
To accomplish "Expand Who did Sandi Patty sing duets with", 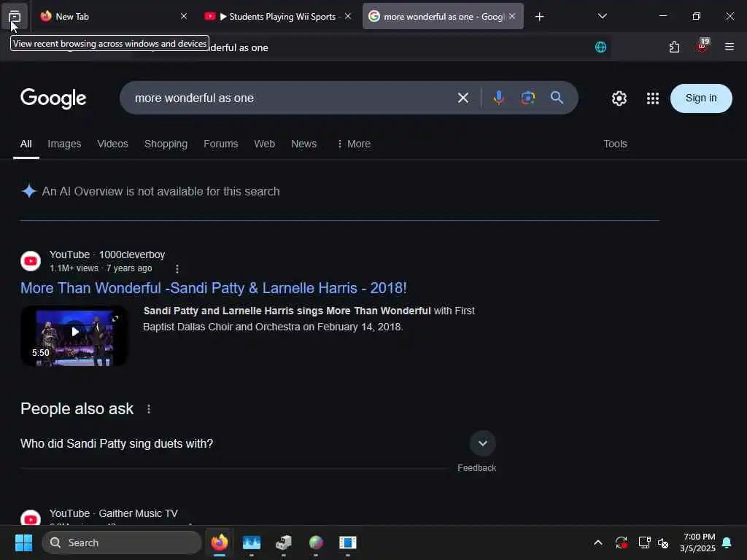I will 258,444.
